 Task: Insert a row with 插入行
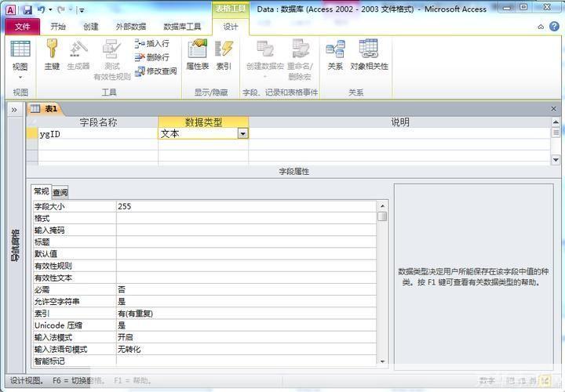(x=151, y=44)
